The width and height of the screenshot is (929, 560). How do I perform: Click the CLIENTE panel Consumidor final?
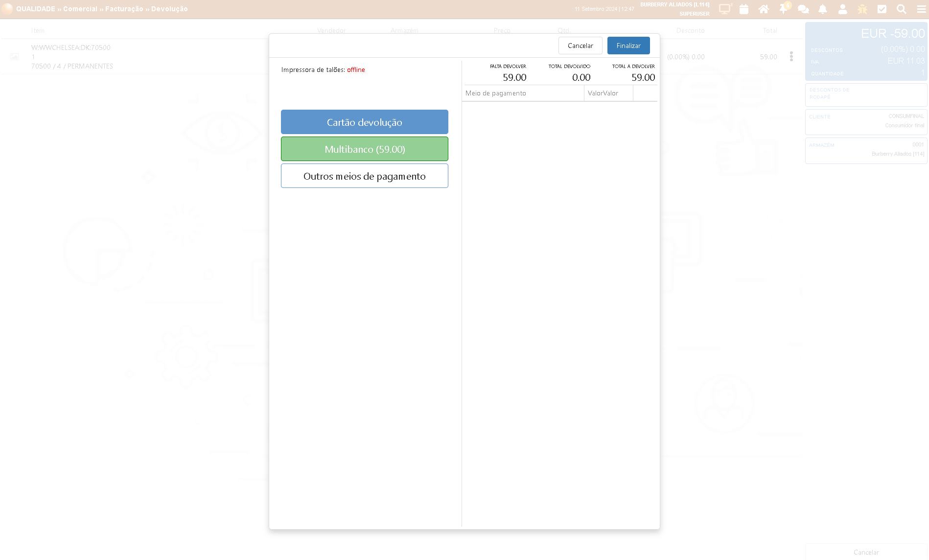pyautogui.click(x=866, y=122)
